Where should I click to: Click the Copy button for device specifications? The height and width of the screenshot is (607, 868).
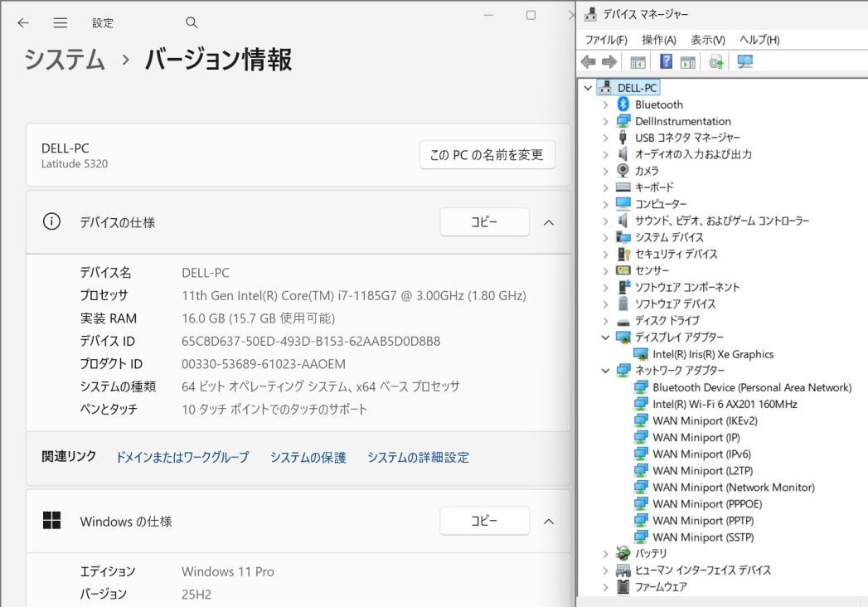pos(484,221)
